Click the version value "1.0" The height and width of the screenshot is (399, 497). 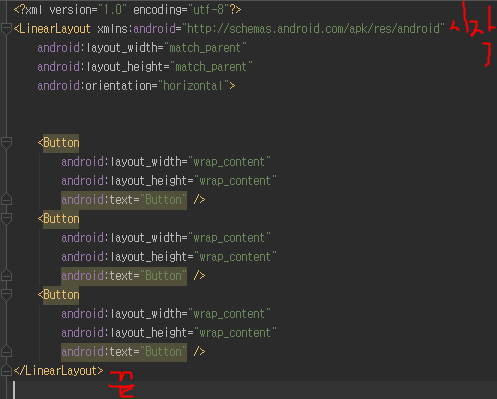click(112, 10)
